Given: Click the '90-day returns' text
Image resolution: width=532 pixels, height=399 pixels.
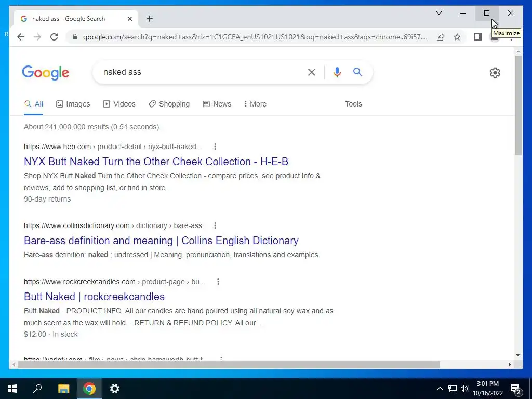Looking at the screenshot, I should pyautogui.click(x=47, y=199).
